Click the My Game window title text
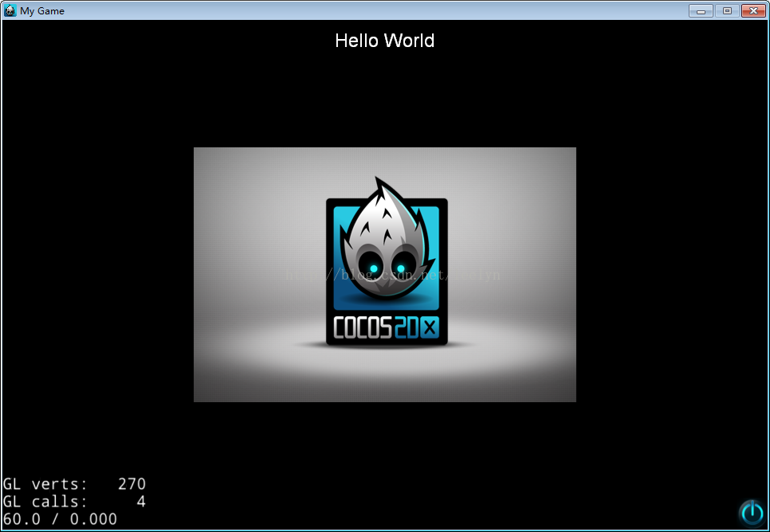Image resolution: width=770 pixels, height=532 pixels. [42, 11]
